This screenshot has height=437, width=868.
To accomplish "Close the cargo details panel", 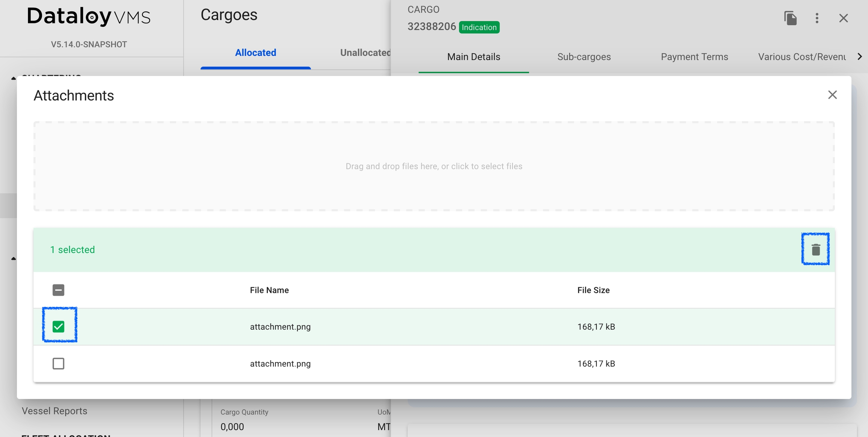I will click(844, 18).
